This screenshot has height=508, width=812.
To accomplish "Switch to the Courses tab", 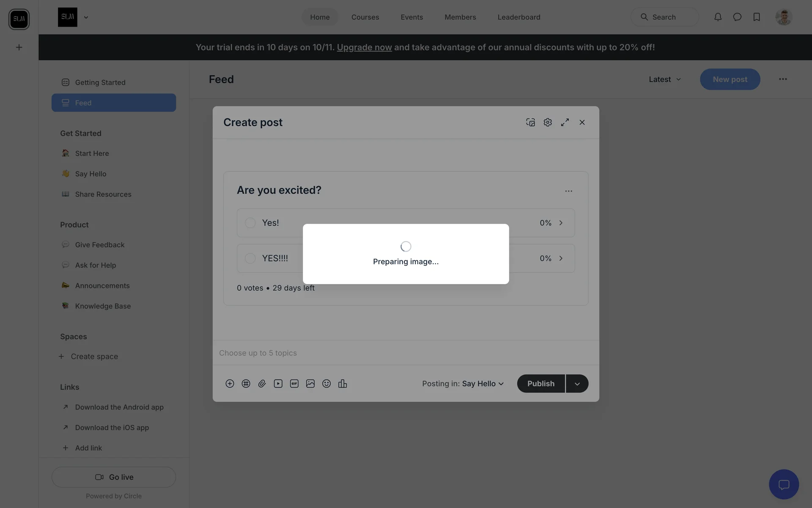I will tap(365, 17).
